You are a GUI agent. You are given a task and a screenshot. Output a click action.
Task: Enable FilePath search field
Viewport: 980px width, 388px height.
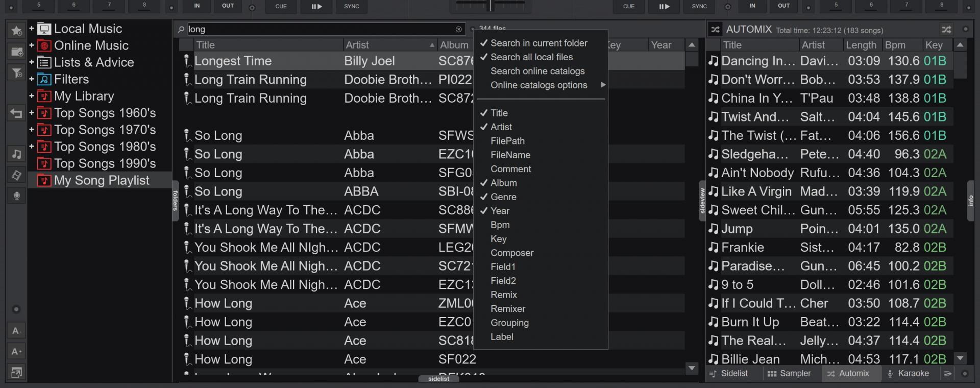pyautogui.click(x=507, y=141)
